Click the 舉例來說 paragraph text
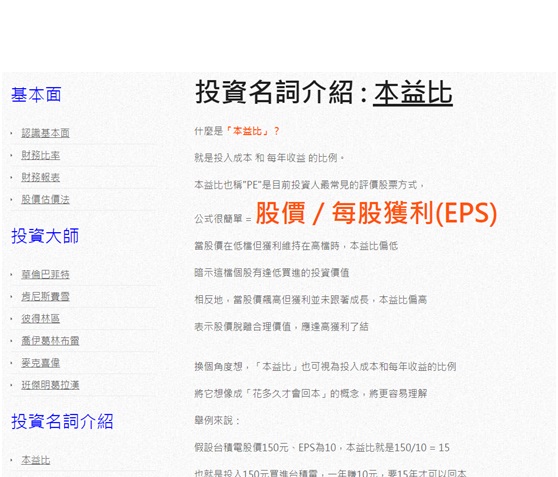Image resolution: width=558 pixels, height=477 pixels. click(217, 420)
